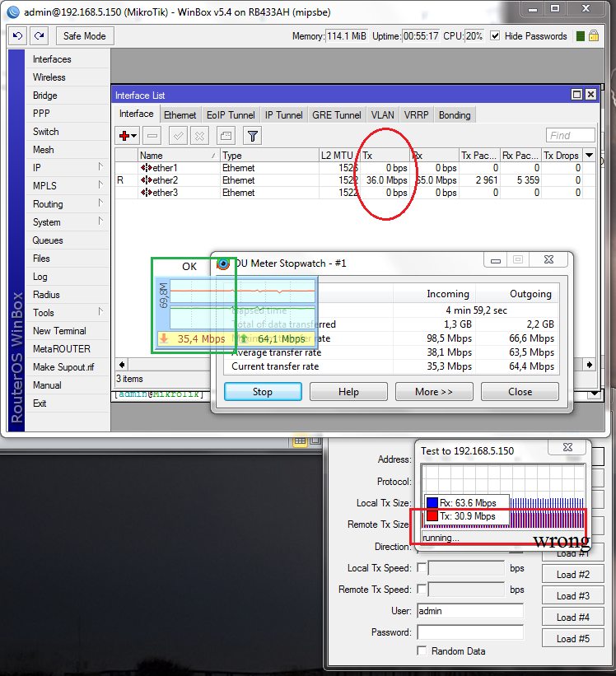
Task: Click the ether3 interface icon
Action: 146,193
